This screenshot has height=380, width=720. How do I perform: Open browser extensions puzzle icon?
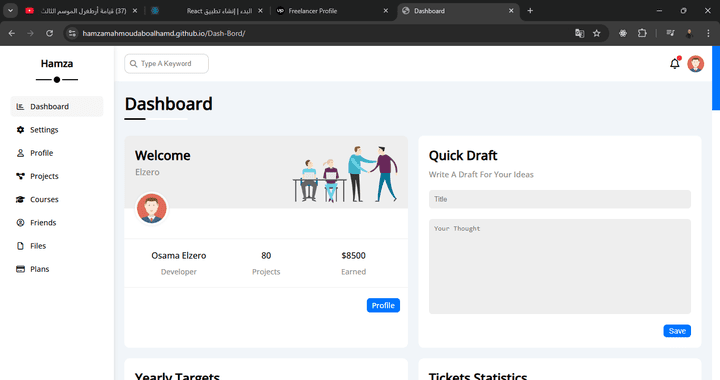(642, 33)
